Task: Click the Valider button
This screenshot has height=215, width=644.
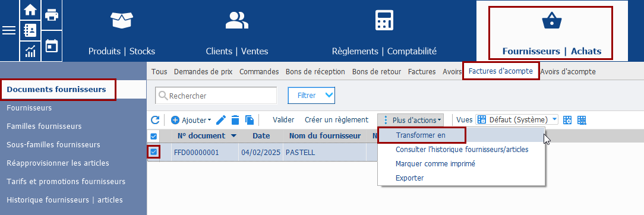Action: point(283,120)
